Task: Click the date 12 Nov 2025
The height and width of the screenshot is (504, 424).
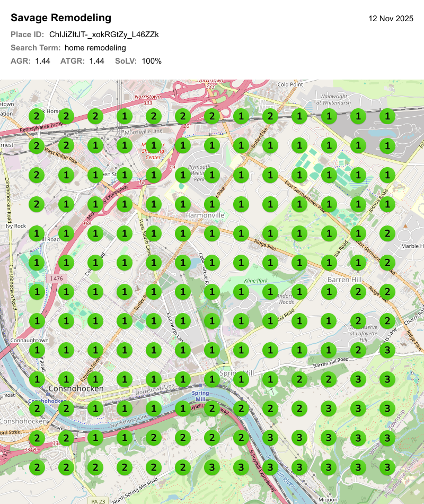Action: pos(391,19)
